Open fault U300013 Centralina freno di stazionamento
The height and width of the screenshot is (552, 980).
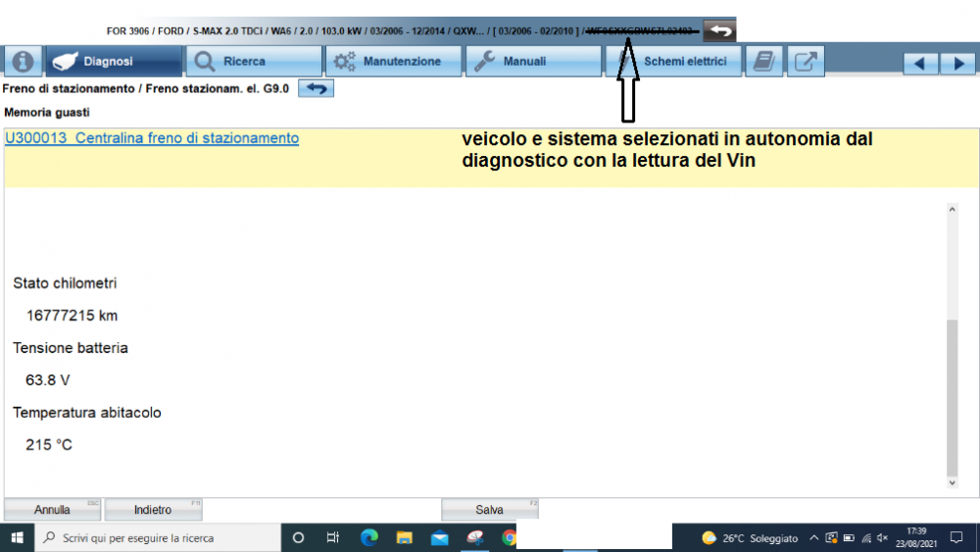pyautogui.click(x=152, y=138)
